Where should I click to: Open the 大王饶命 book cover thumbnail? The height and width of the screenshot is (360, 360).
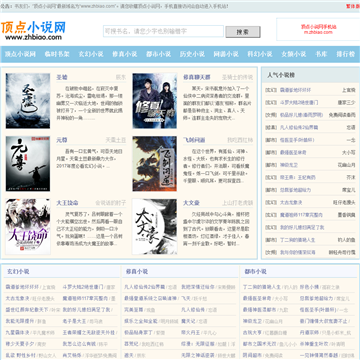coord(28,227)
